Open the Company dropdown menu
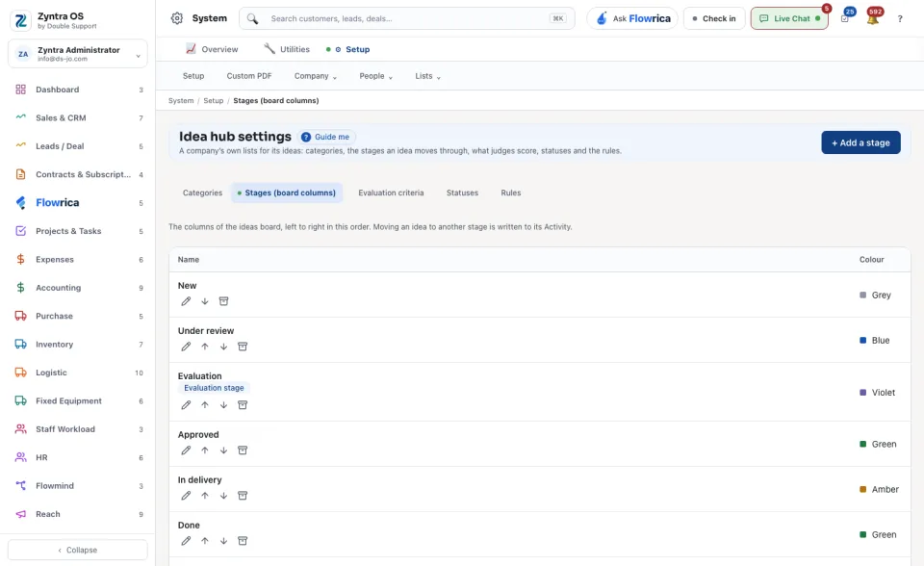This screenshot has width=924, height=566. pos(316,76)
